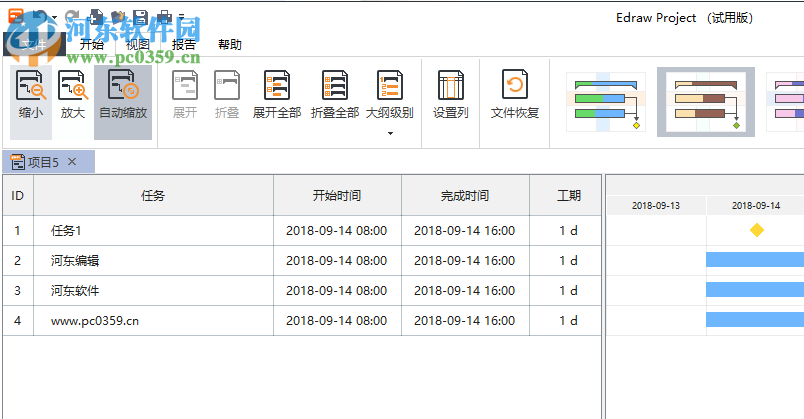Image resolution: width=804 pixels, height=419 pixels.
Task: Click the duration cell of 河东软件
Action: (x=566, y=291)
